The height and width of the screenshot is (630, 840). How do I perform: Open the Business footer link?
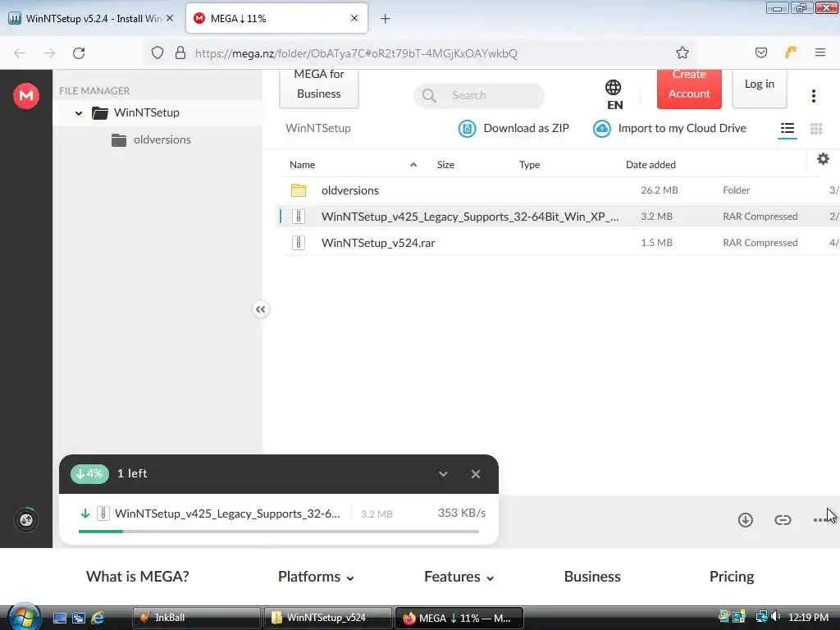[x=592, y=577]
